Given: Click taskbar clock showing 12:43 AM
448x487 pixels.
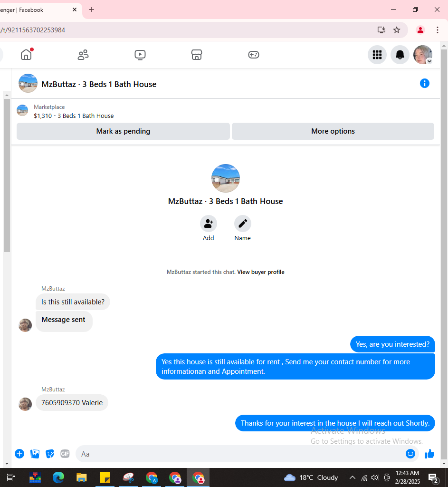Looking at the screenshot, I should [407, 477].
